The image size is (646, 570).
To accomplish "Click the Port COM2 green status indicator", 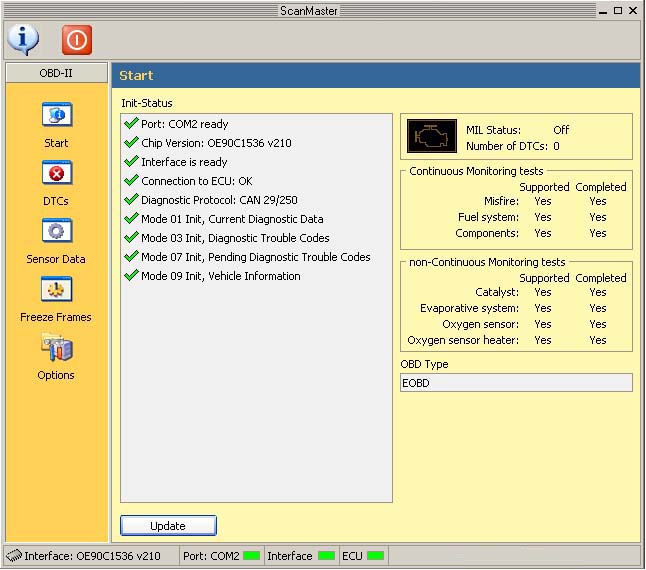I will point(251,556).
